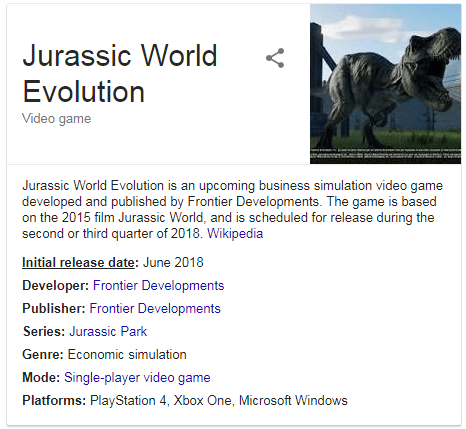The image size is (466, 429).
Task: Click the Economic simulation genre text
Action: coord(127,355)
